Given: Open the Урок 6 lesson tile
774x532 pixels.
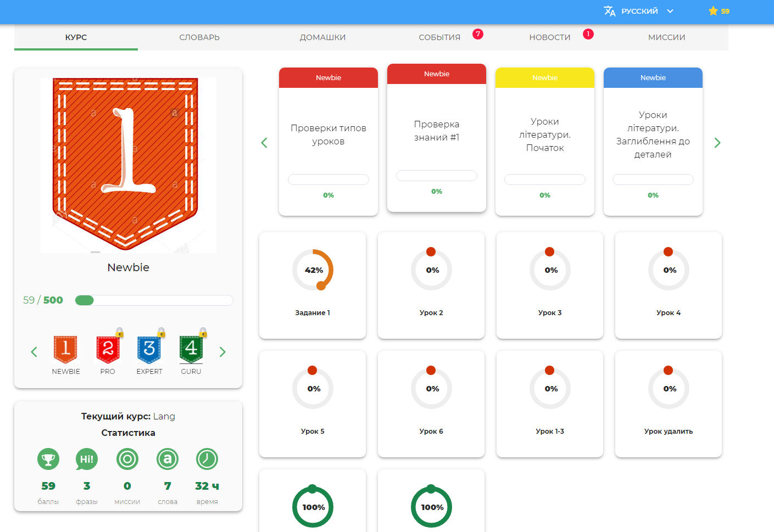Looking at the screenshot, I should click(x=431, y=404).
